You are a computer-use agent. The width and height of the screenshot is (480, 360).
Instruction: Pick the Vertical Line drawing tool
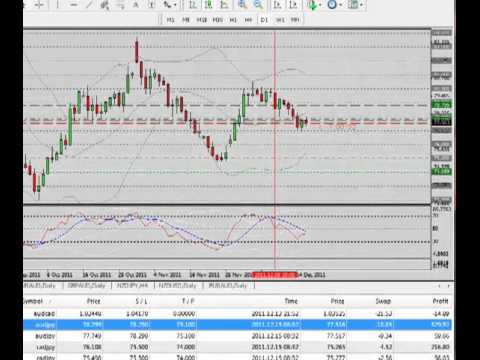point(58,5)
